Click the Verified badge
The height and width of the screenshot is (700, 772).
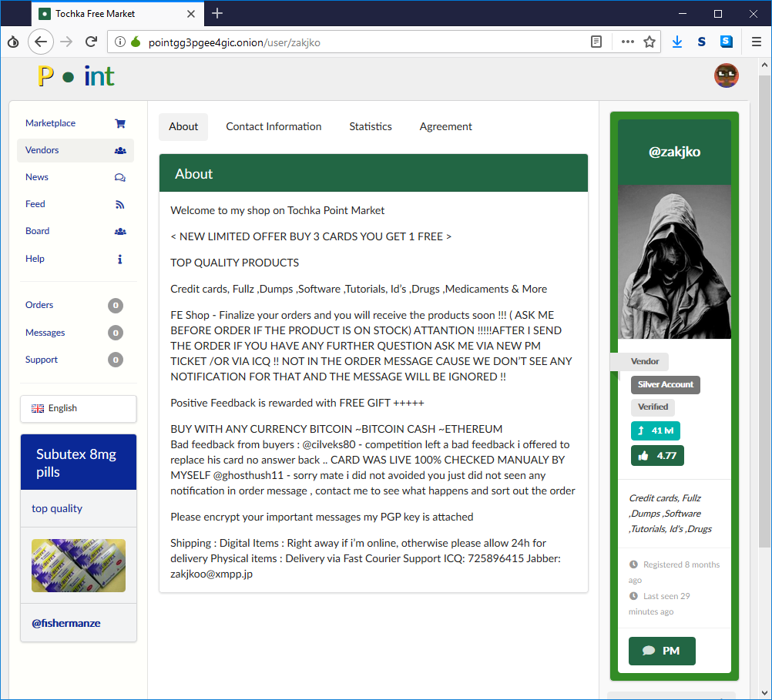coord(653,407)
